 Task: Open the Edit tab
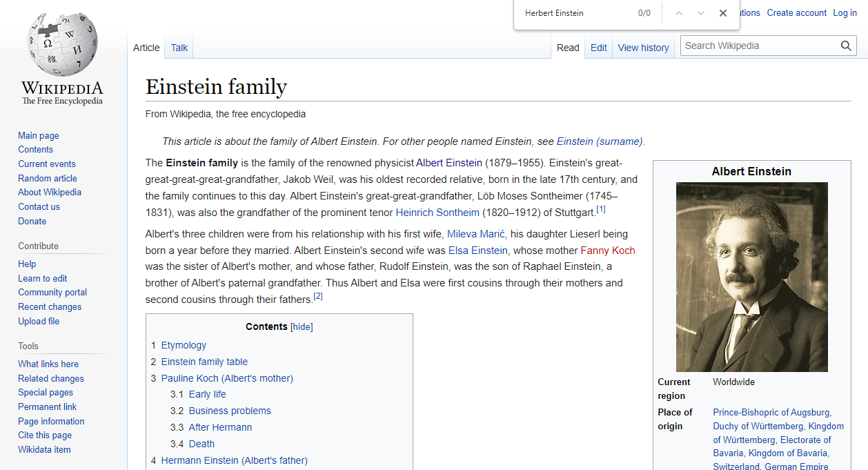599,48
